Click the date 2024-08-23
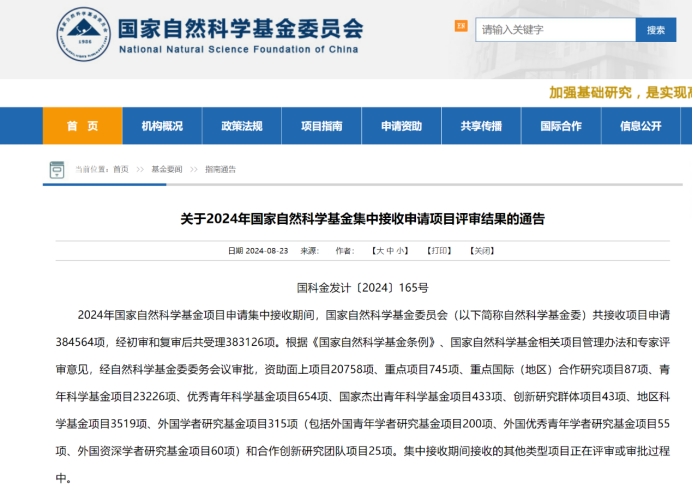The width and height of the screenshot is (693, 492). [x=267, y=251]
